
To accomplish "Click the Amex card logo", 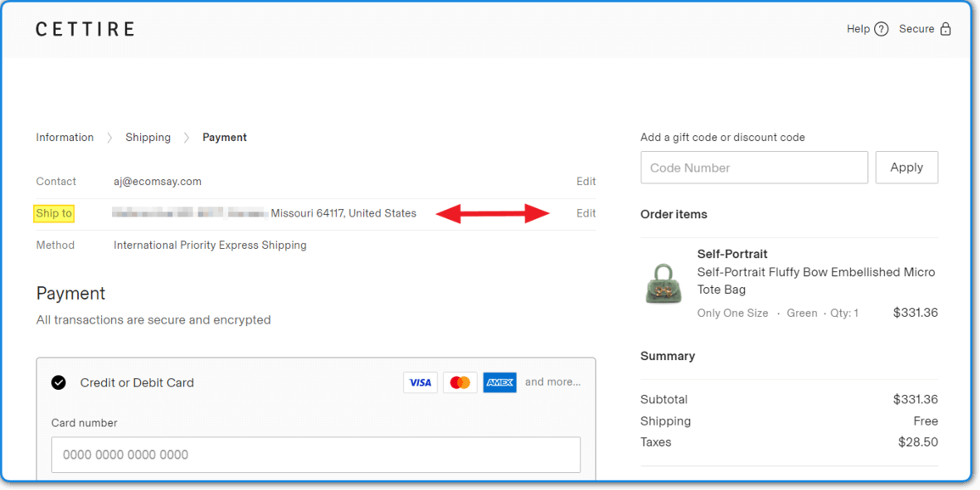I will click(500, 382).
